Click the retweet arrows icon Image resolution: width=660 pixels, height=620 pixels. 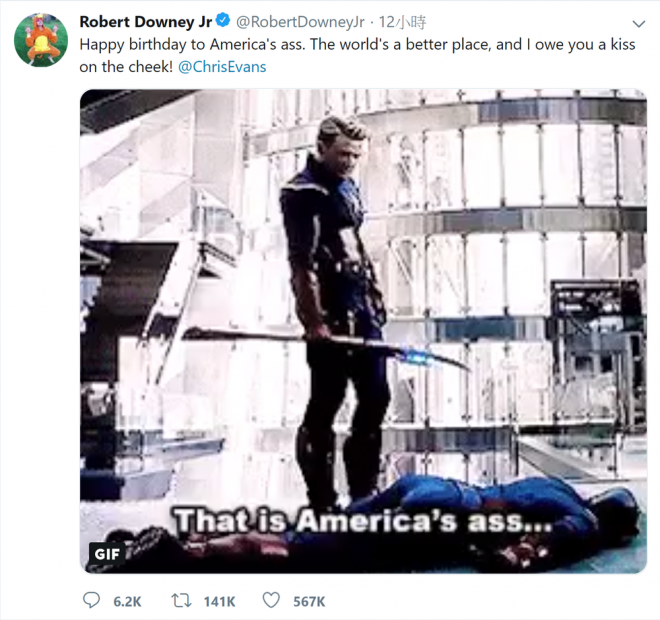click(x=181, y=600)
